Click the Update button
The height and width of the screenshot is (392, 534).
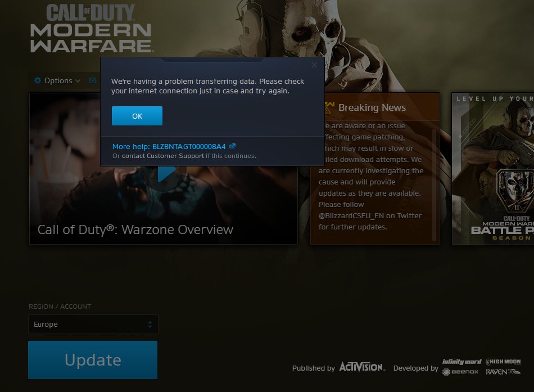(x=93, y=359)
